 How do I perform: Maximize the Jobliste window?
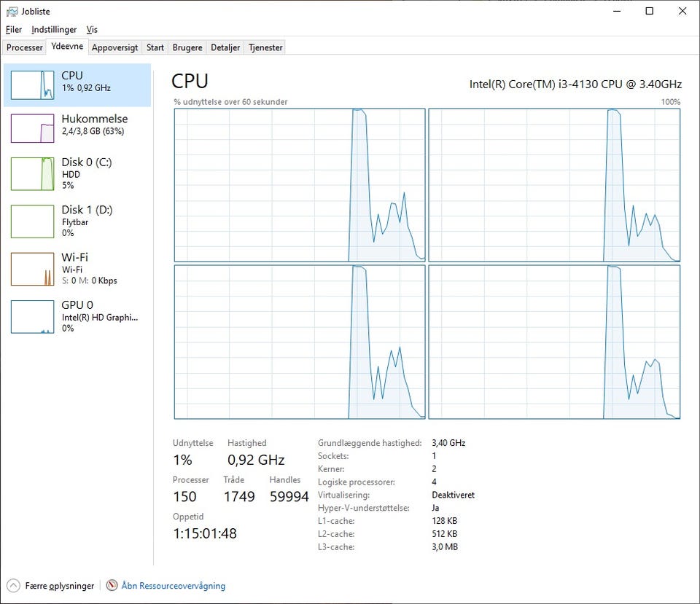650,11
